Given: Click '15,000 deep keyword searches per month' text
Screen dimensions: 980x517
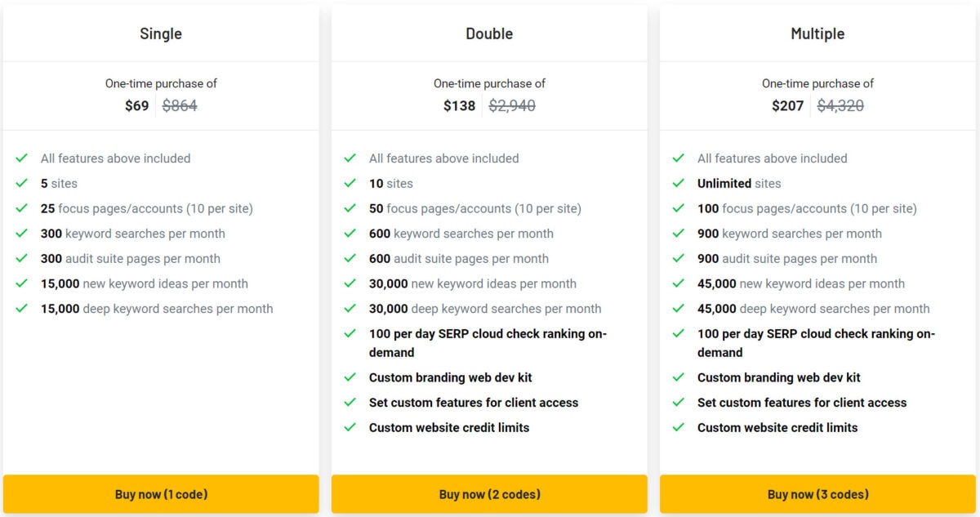Looking at the screenshot, I should coord(157,309).
